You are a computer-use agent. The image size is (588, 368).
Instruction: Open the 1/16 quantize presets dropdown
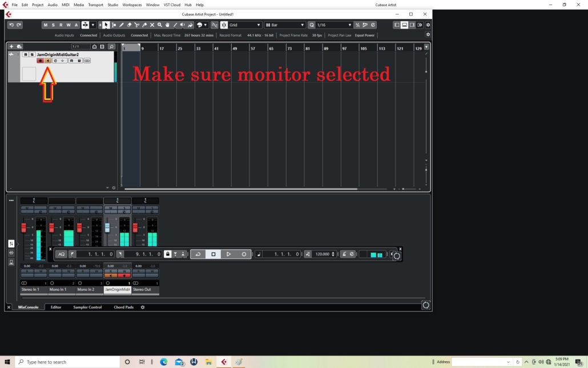pos(334,25)
